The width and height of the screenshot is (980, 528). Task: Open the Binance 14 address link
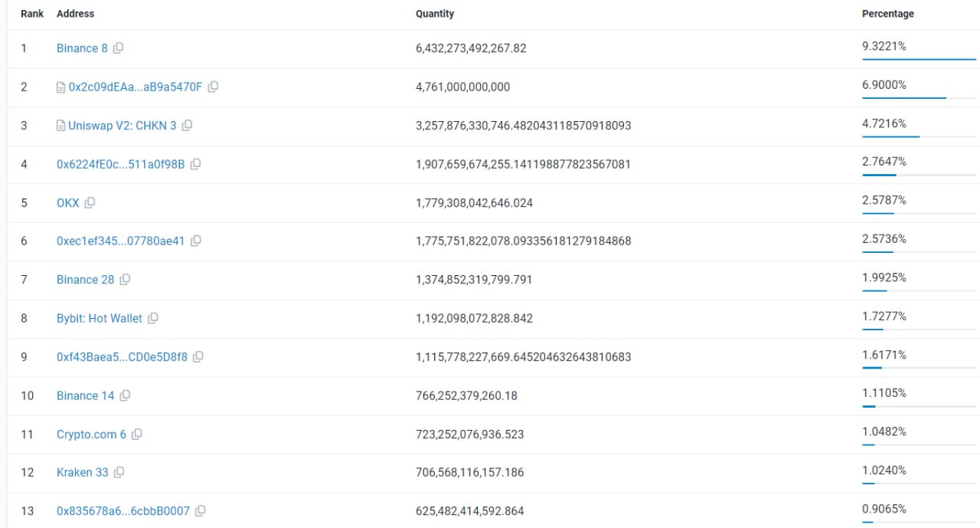85,395
